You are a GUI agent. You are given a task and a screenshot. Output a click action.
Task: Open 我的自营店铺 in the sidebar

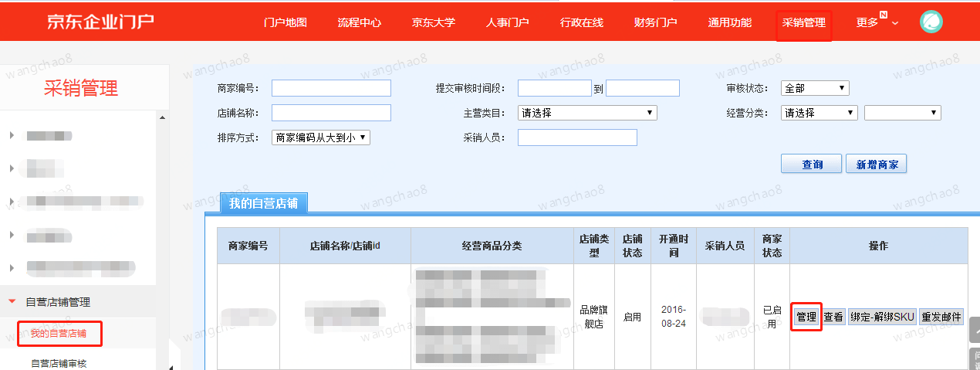[59, 334]
